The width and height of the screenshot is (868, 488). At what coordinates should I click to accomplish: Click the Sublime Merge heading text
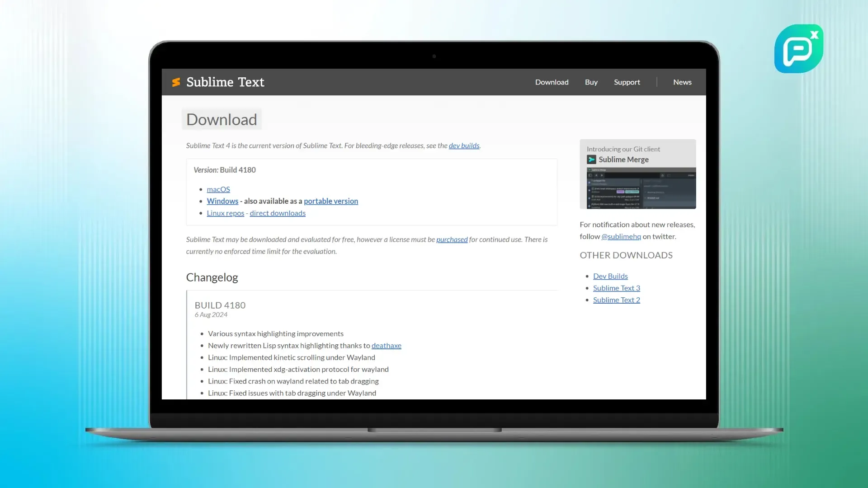point(623,160)
